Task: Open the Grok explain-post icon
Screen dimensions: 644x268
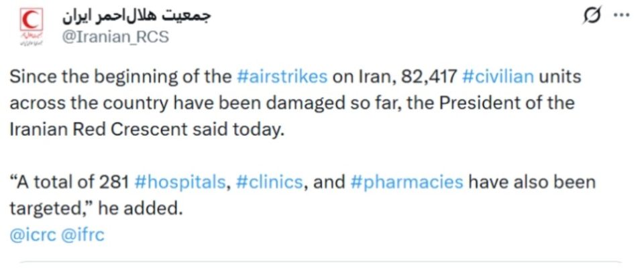Action: pyautogui.click(x=592, y=15)
